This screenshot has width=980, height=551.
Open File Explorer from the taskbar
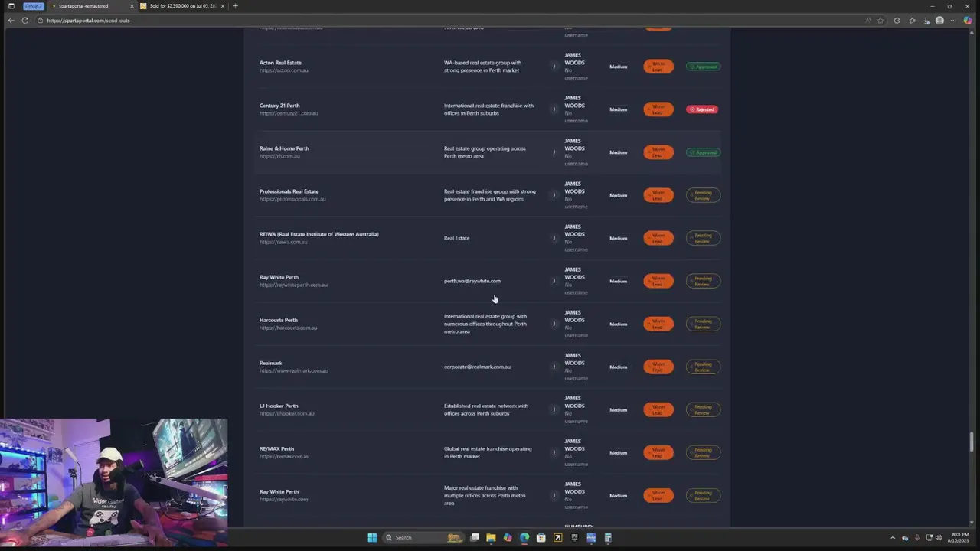[x=491, y=537]
